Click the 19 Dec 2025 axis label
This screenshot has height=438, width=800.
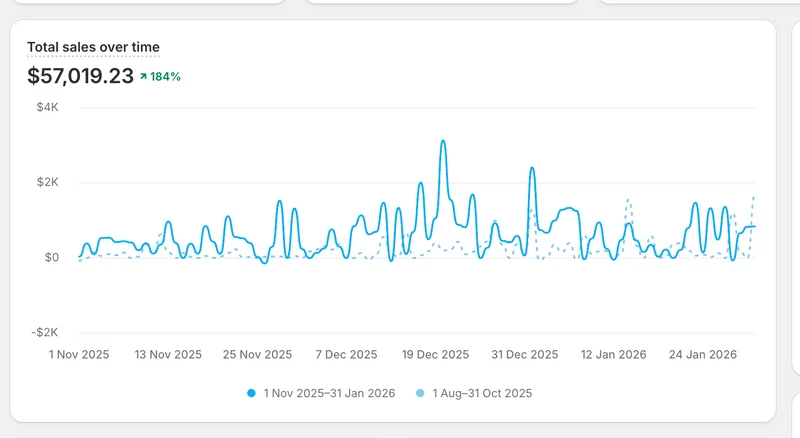[435, 354]
